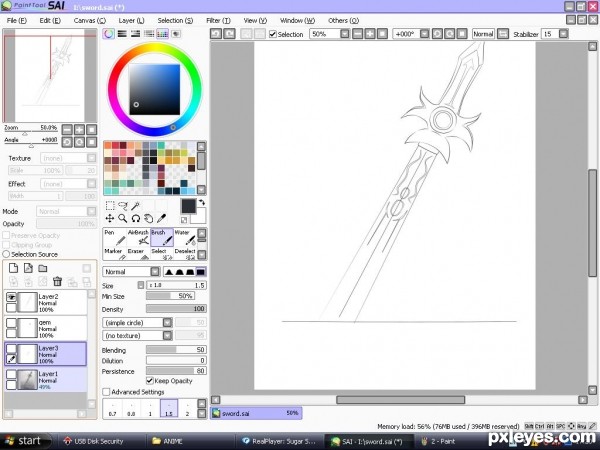
Task: Open the File menu
Action: tap(16, 20)
